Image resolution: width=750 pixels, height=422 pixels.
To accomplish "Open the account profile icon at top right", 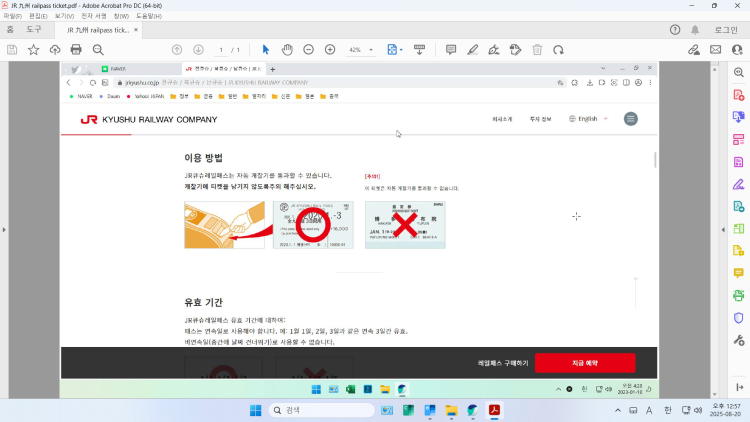I will coord(737,50).
